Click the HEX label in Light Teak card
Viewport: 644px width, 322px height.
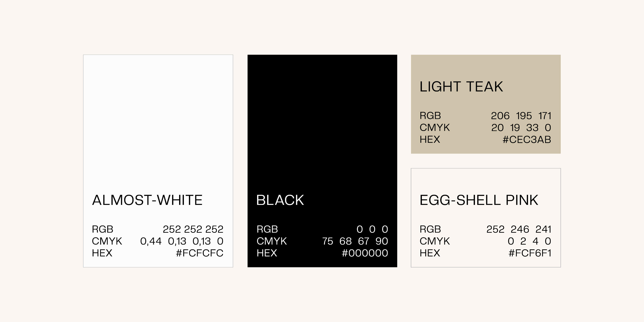430,140
